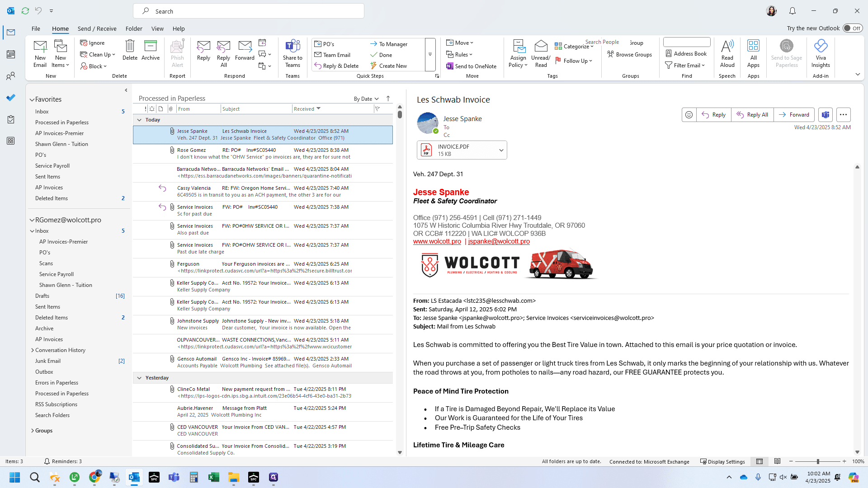
Task: Run the Team Email quick step
Action: tap(332, 55)
